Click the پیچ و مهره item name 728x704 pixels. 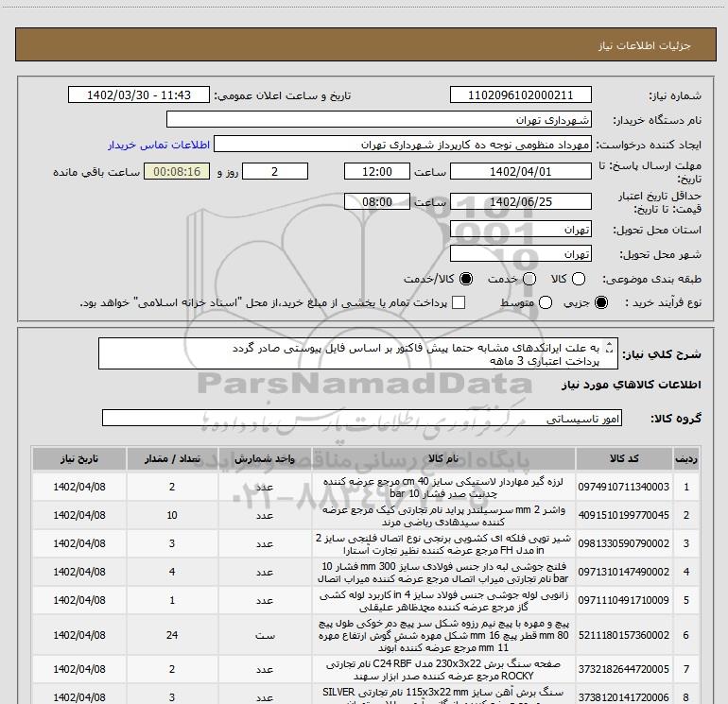click(443, 635)
